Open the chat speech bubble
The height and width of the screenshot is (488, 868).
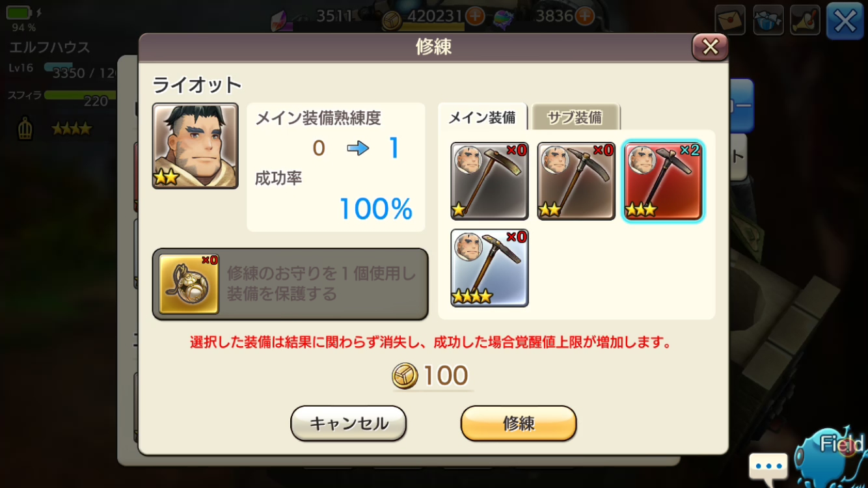pyautogui.click(x=768, y=467)
